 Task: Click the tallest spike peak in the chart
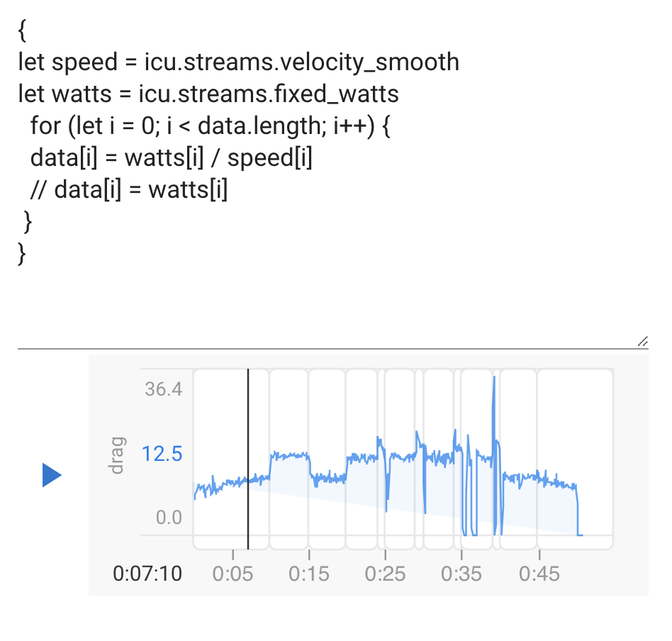point(494,377)
